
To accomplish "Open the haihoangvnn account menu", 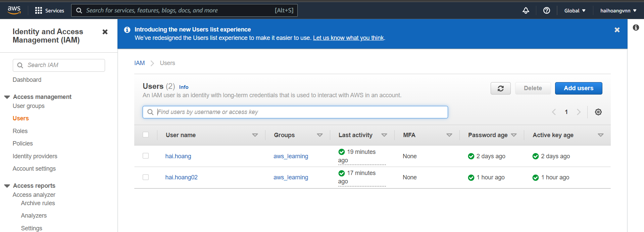I will (618, 11).
